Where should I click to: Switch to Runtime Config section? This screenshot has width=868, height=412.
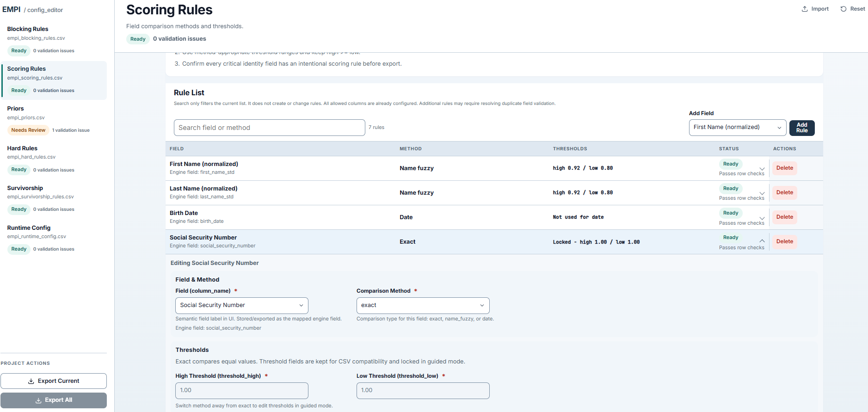click(x=55, y=239)
